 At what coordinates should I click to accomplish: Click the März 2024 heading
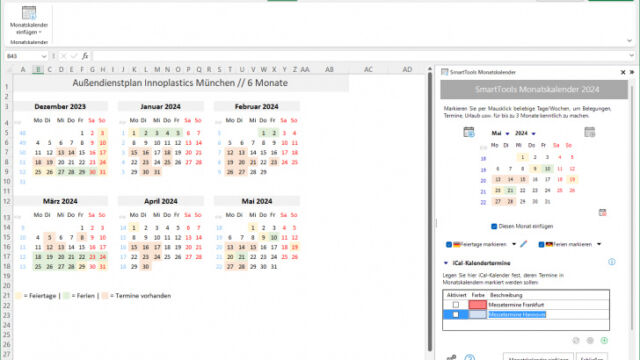[x=60, y=201]
